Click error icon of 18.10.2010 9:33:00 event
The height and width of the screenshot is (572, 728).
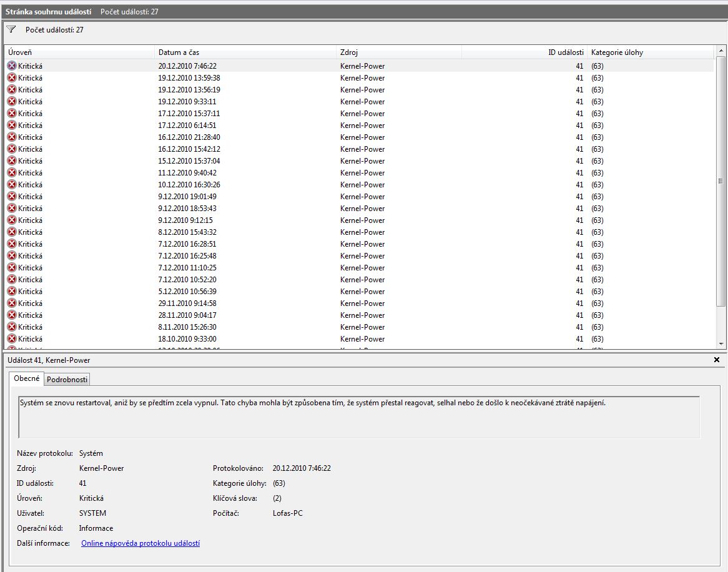[x=11, y=338]
